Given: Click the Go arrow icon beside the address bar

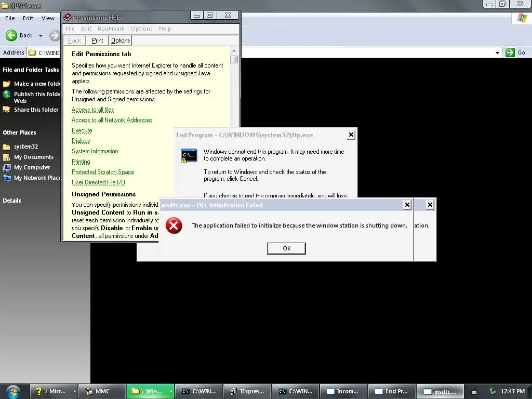Looking at the screenshot, I should tap(510, 52).
